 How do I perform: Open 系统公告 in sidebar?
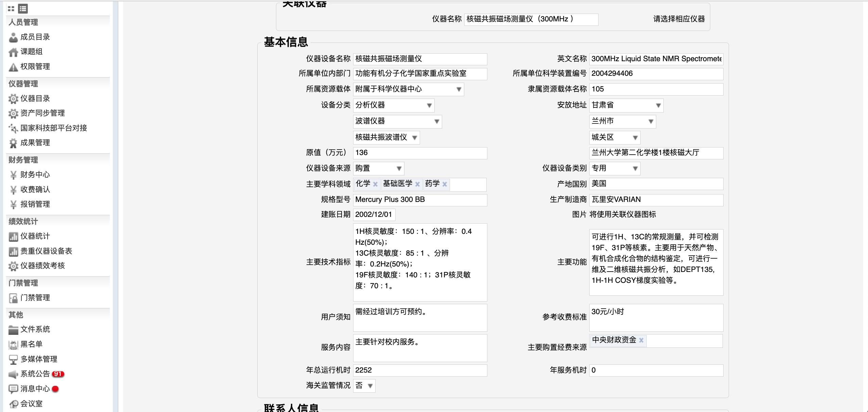[35, 374]
